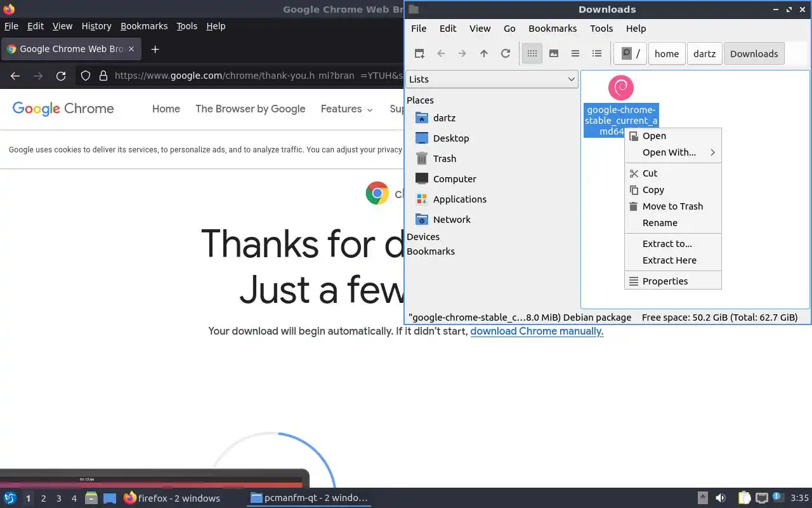812x508 pixels.
Task: Click firefox taskbar button
Action: pyautogui.click(x=171, y=498)
